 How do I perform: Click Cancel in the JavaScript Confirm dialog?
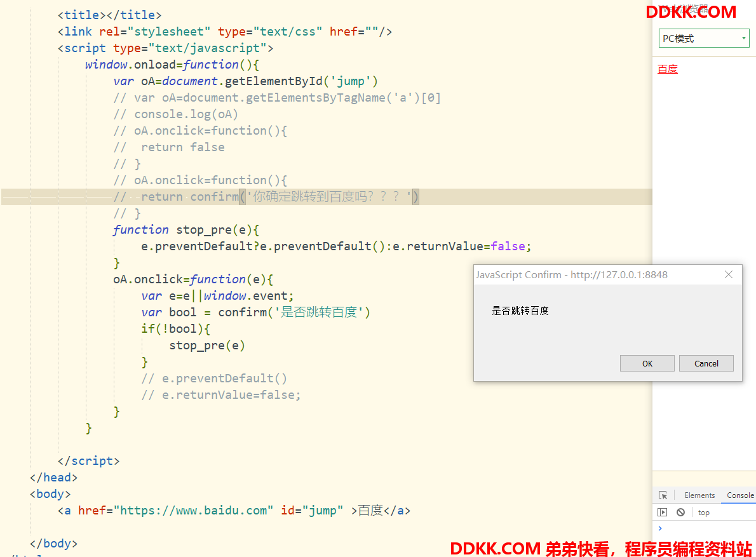(706, 363)
